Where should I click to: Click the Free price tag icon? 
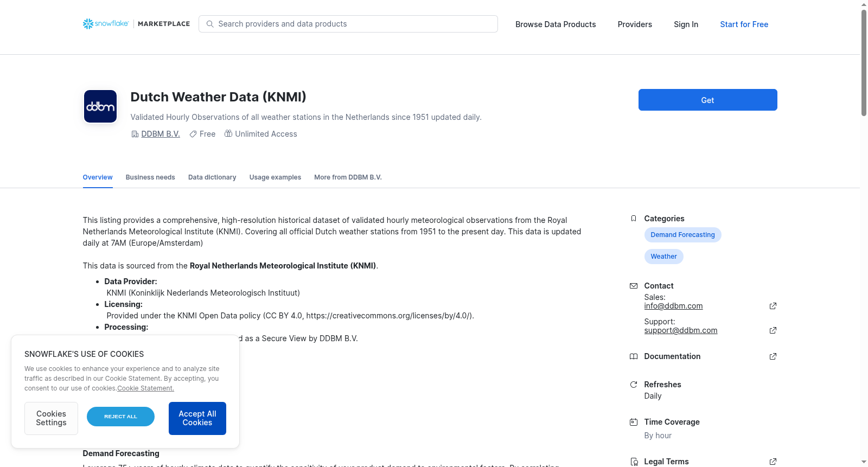pos(193,134)
